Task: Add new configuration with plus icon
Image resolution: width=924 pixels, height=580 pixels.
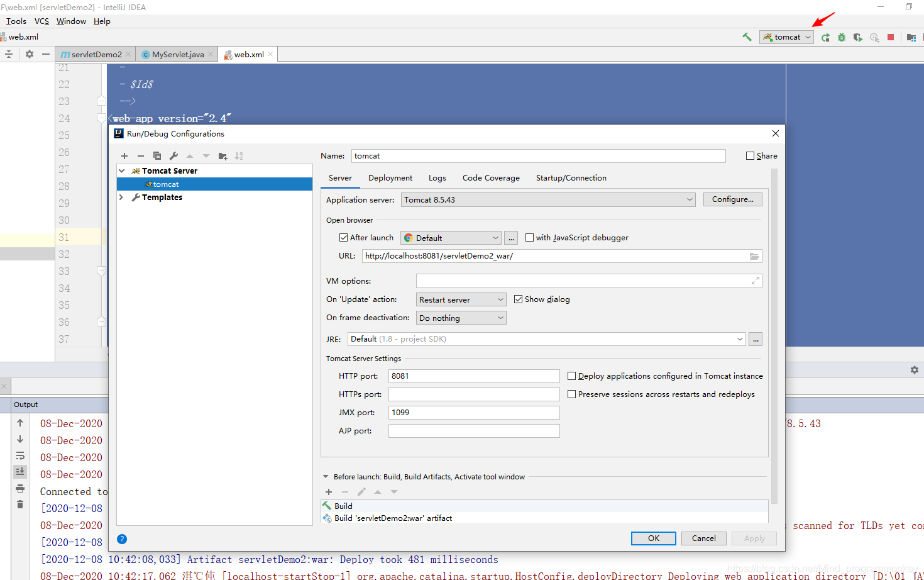Action: coord(124,156)
